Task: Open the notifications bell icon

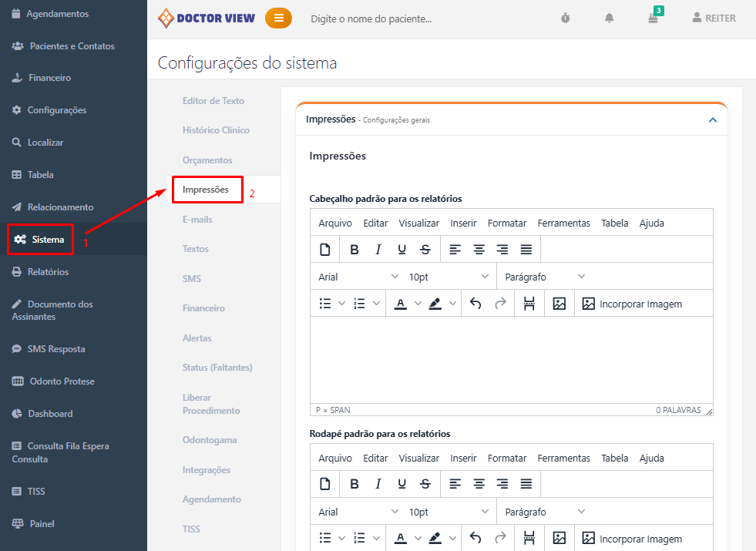Action: (x=609, y=18)
